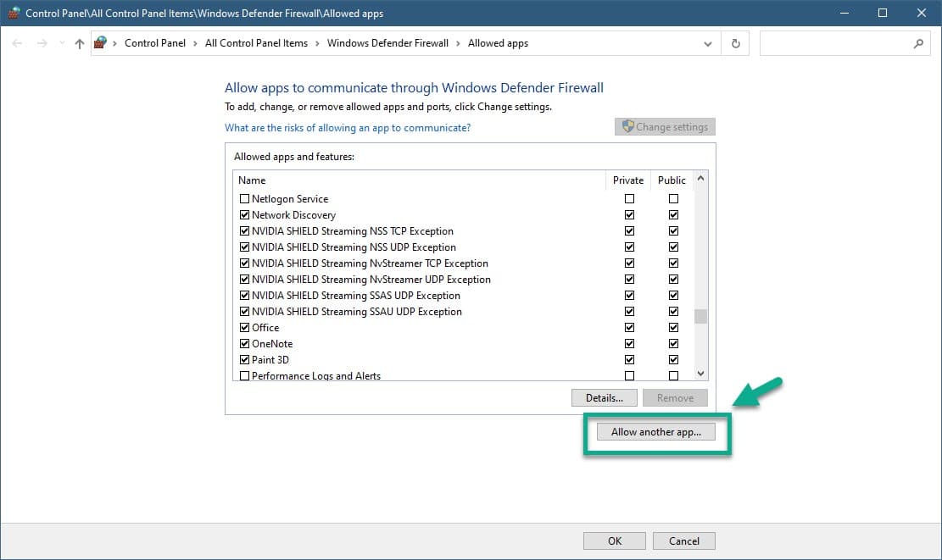
Task: Open the recent locations dropdown arrow
Action: (x=61, y=43)
